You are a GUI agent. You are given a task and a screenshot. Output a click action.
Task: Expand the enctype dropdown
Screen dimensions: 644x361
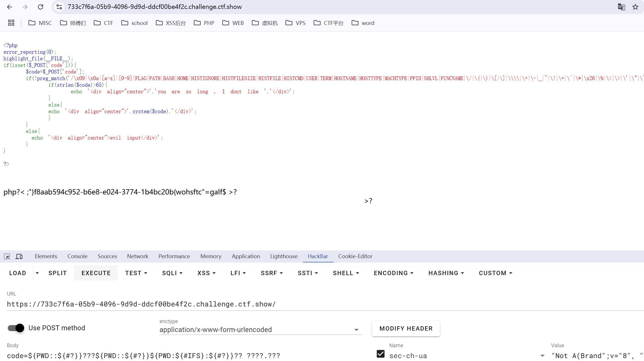click(x=356, y=330)
